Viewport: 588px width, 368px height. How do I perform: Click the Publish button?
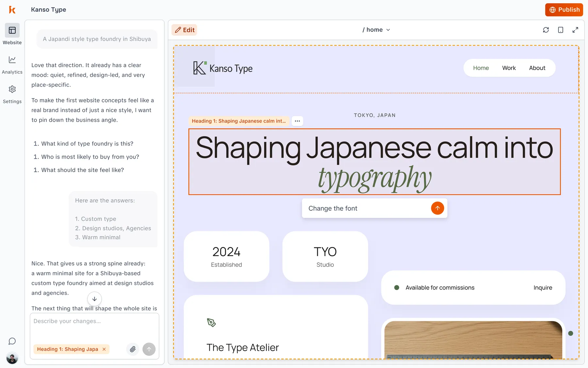pyautogui.click(x=564, y=10)
